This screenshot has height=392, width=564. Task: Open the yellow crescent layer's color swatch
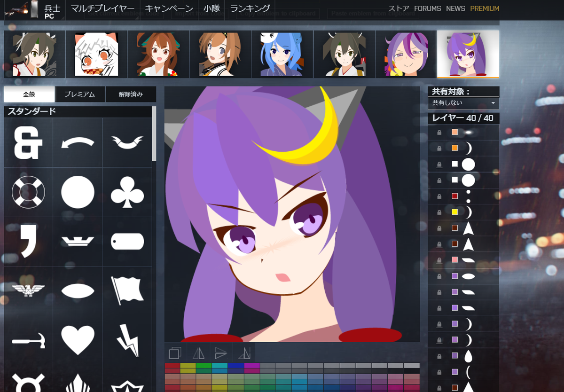tap(454, 212)
